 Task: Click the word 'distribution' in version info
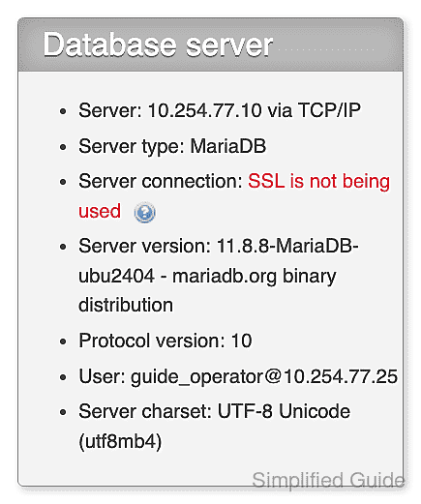coord(126,305)
